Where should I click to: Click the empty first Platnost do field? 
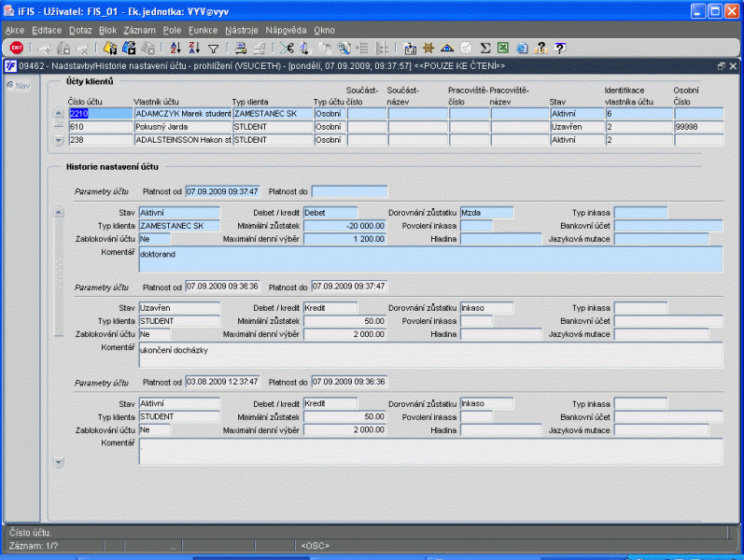point(349,191)
